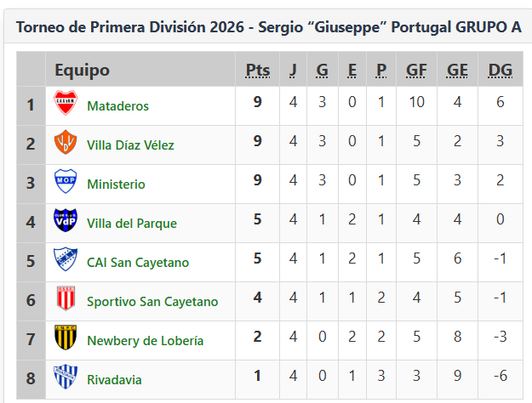The height and width of the screenshot is (403, 532).
Task: Open the Mataderos team link
Action: [117, 106]
